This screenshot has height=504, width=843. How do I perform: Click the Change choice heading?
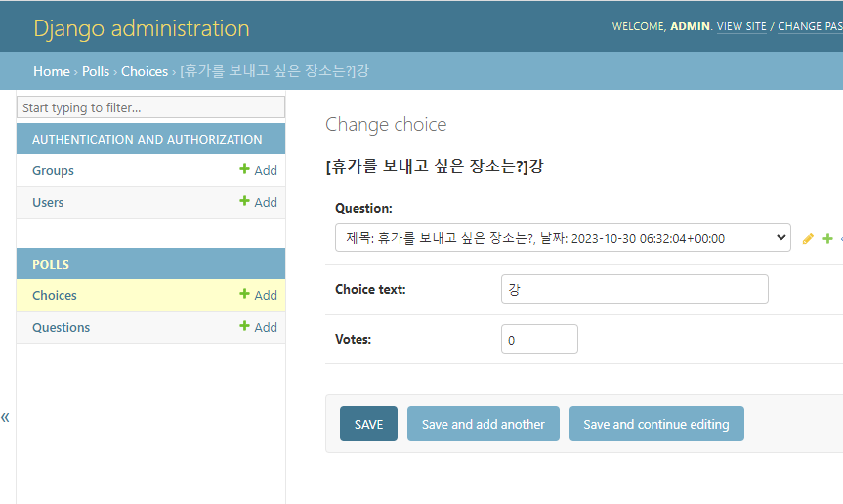coord(386,125)
